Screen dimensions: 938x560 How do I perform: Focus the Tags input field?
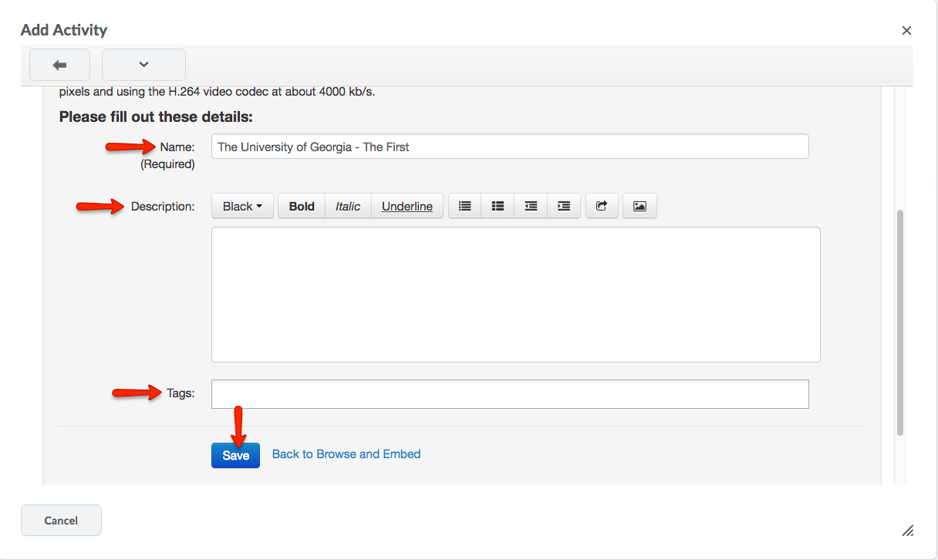509,393
